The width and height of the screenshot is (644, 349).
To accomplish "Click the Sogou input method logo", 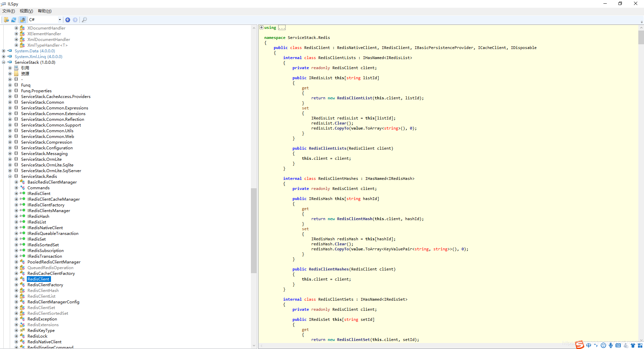I will coord(580,345).
